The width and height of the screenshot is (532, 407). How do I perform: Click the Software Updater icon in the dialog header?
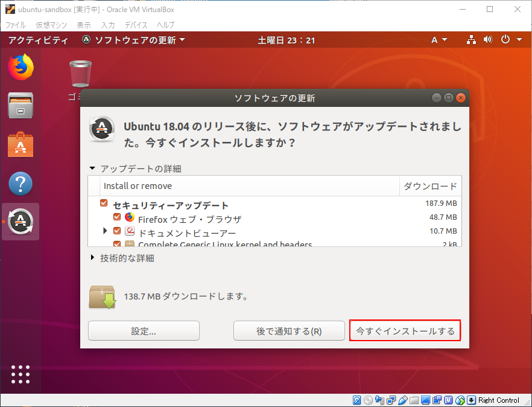(102, 129)
